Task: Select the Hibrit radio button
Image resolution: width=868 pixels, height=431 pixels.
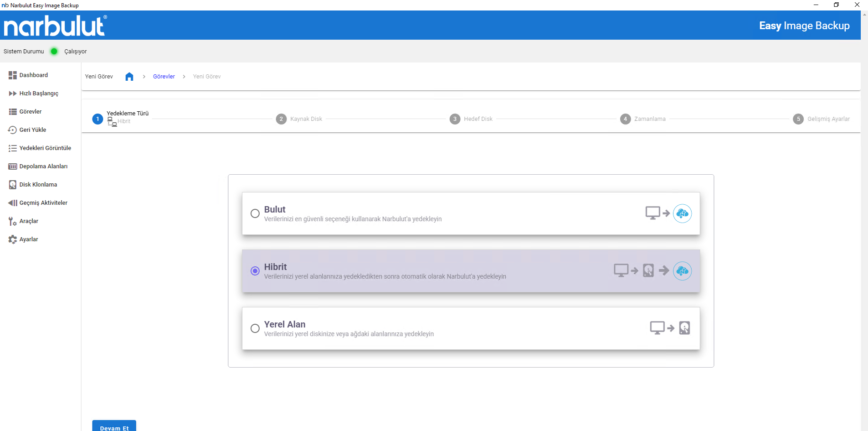Action: (255, 271)
